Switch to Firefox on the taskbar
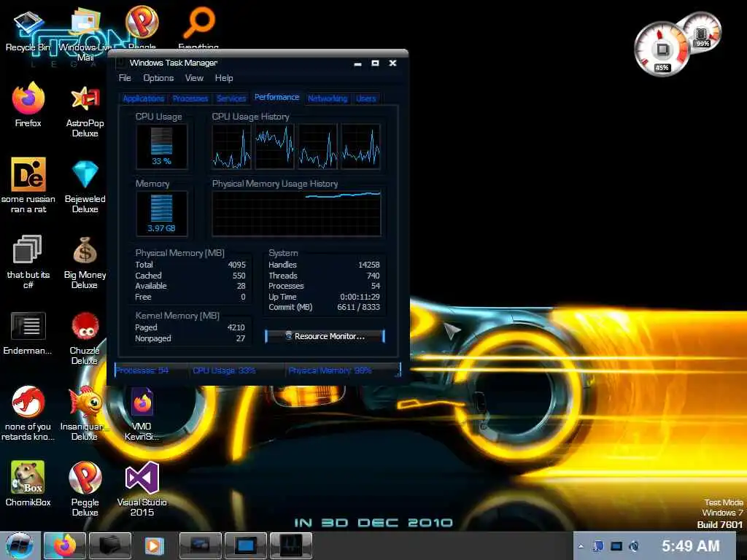The width and height of the screenshot is (747, 560). point(65,545)
